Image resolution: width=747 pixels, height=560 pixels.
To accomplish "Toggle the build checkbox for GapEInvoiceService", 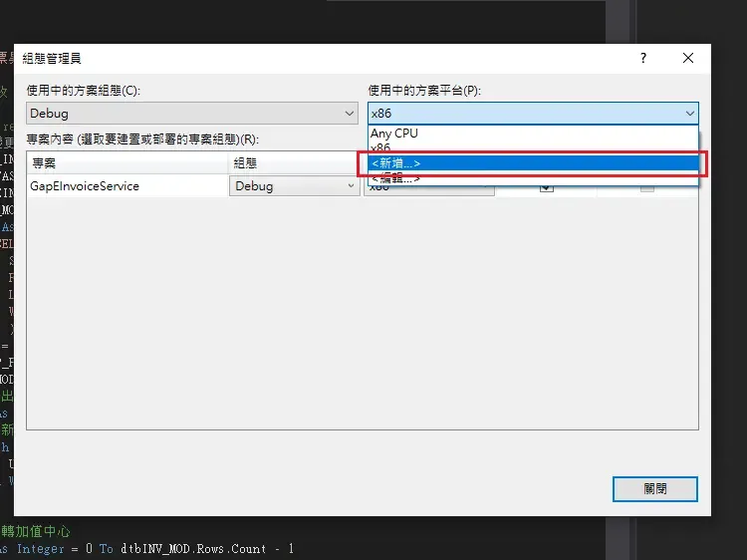I will [x=546, y=188].
